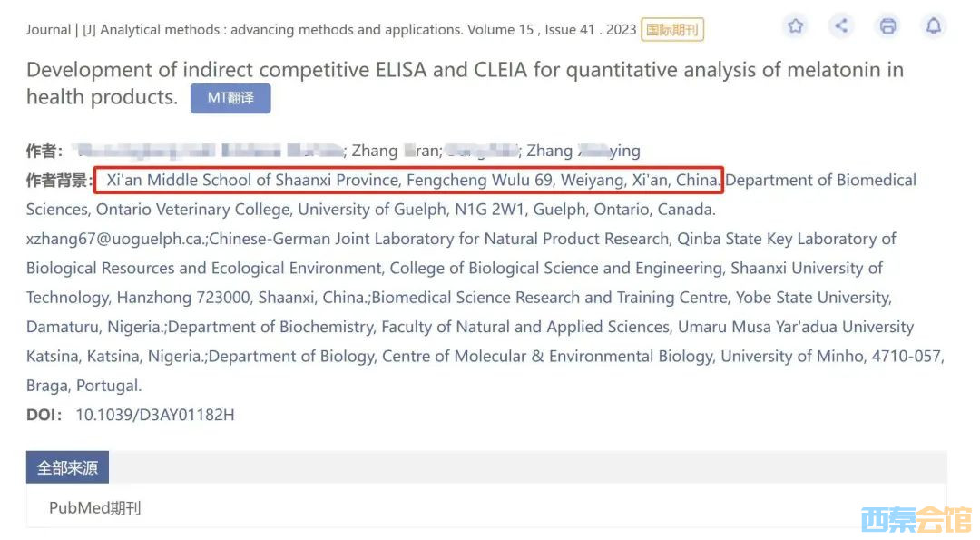Click the 西秦会馆 watermark logo
980x540 pixels.
point(916,520)
